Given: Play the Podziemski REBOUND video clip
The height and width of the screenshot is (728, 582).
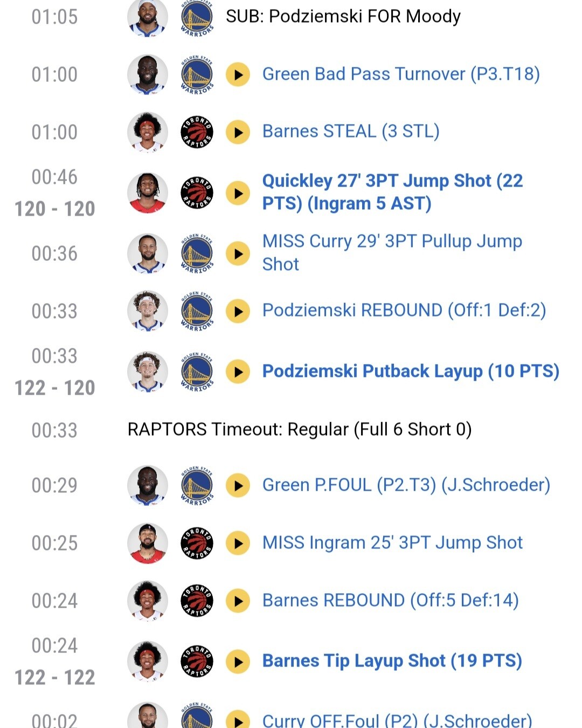Looking at the screenshot, I should coord(238,311).
